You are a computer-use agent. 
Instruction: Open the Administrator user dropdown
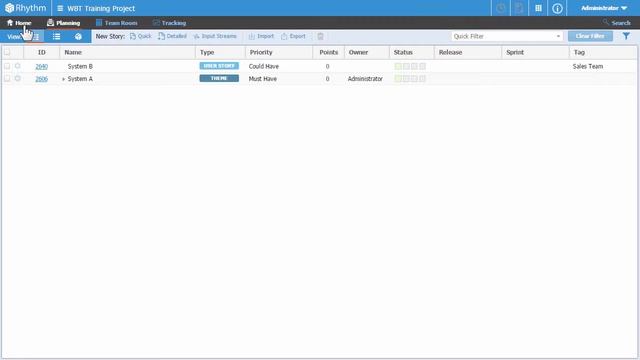tap(604, 8)
